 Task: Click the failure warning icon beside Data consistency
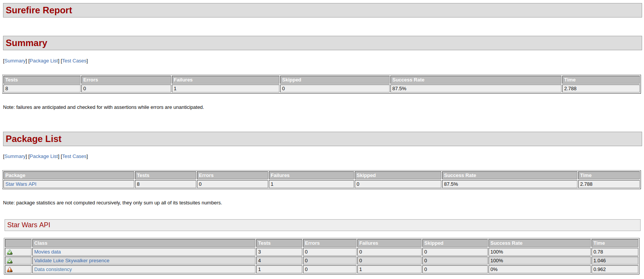coord(10,269)
